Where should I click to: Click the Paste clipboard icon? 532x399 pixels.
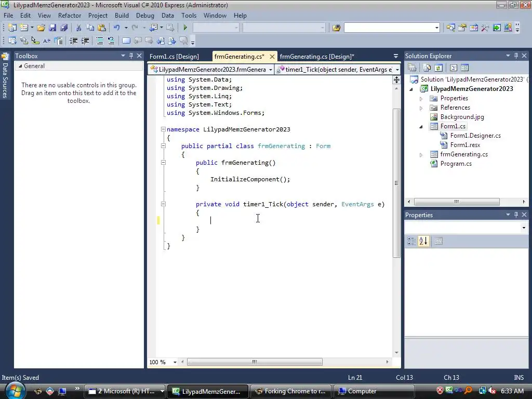(x=101, y=28)
